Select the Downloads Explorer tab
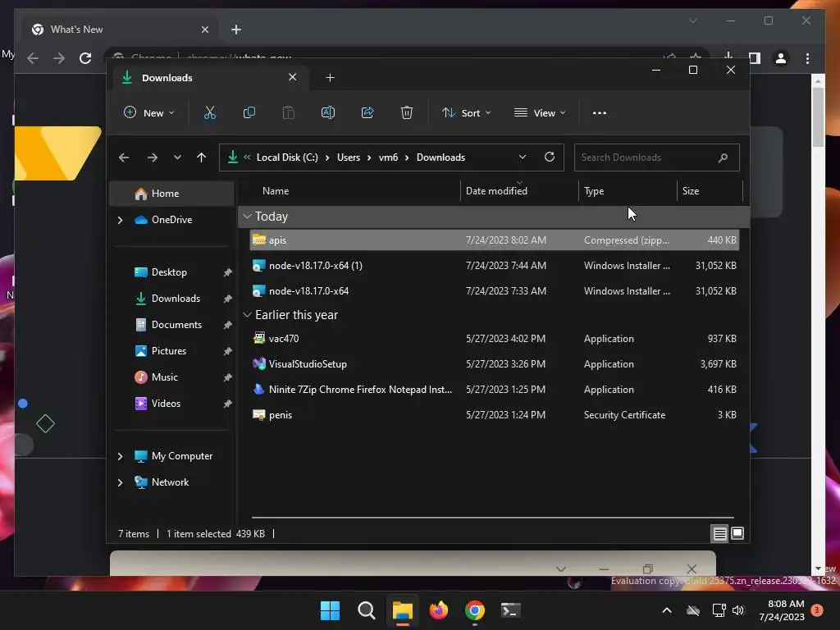Viewport: 840px width, 630px height. tap(211, 78)
